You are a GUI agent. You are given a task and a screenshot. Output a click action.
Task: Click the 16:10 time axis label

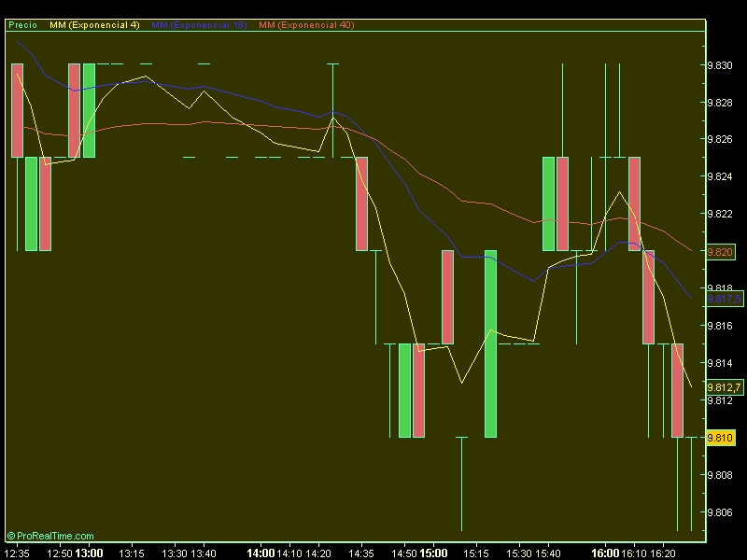click(x=634, y=553)
